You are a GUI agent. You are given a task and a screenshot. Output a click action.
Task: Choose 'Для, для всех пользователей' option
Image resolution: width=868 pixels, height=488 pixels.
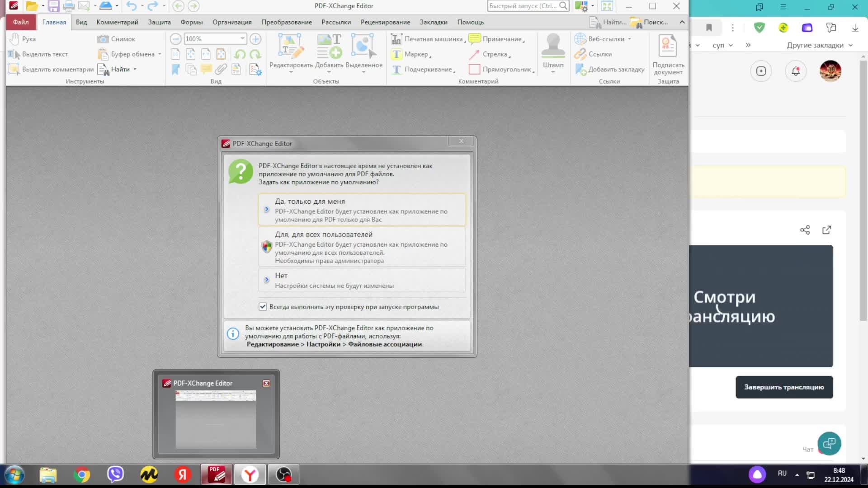tap(362, 247)
